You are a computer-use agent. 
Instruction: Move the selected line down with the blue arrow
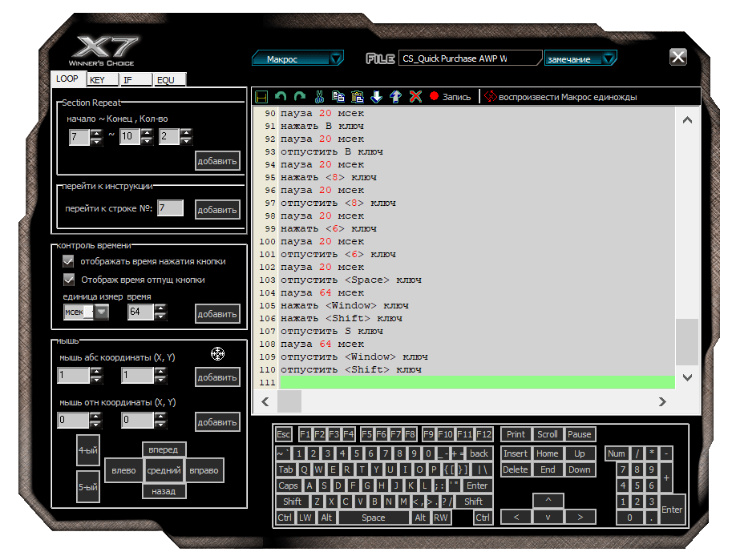tap(376, 97)
